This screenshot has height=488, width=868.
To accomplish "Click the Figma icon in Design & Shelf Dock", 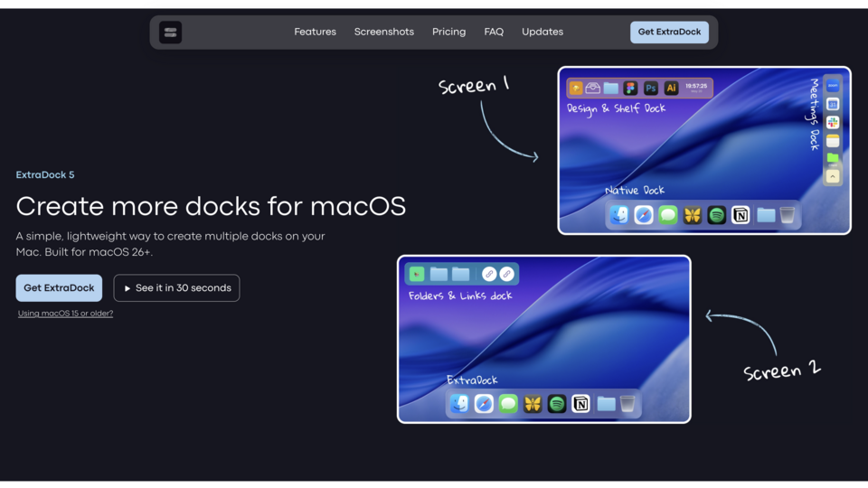I will coord(630,88).
